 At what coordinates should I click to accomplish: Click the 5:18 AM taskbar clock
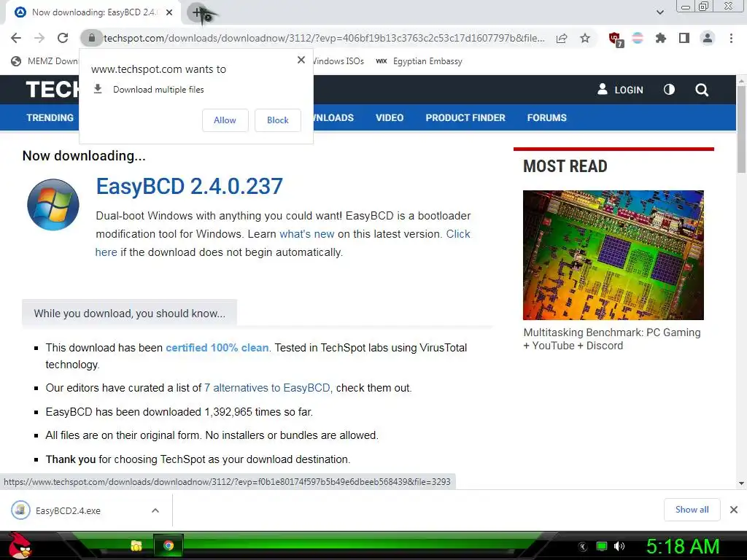coord(683,546)
